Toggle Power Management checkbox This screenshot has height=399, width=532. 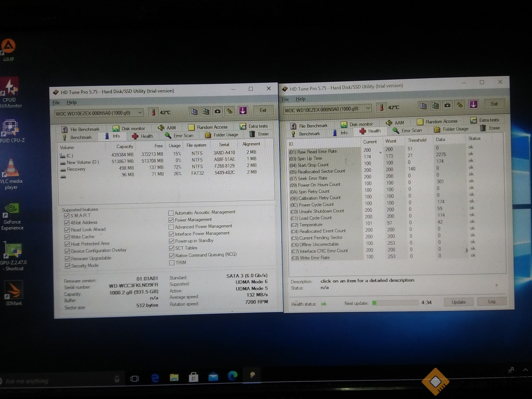171,220
